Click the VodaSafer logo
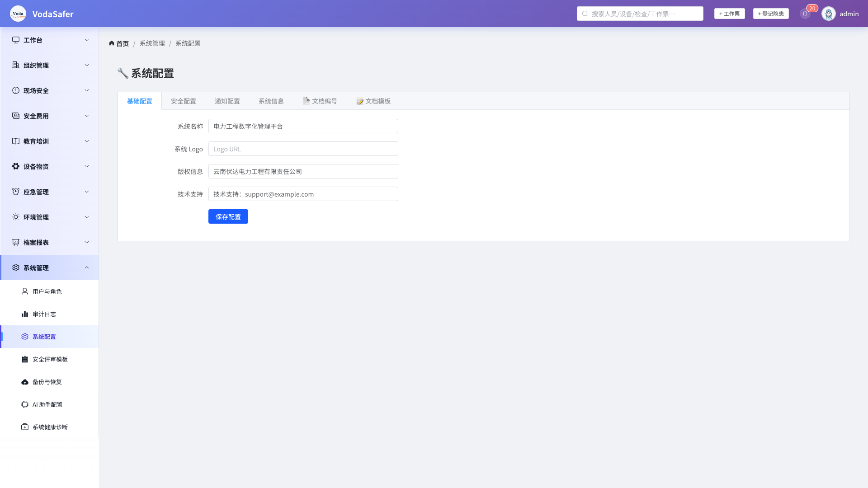This screenshot has width=868, height=488. (18, 14)
